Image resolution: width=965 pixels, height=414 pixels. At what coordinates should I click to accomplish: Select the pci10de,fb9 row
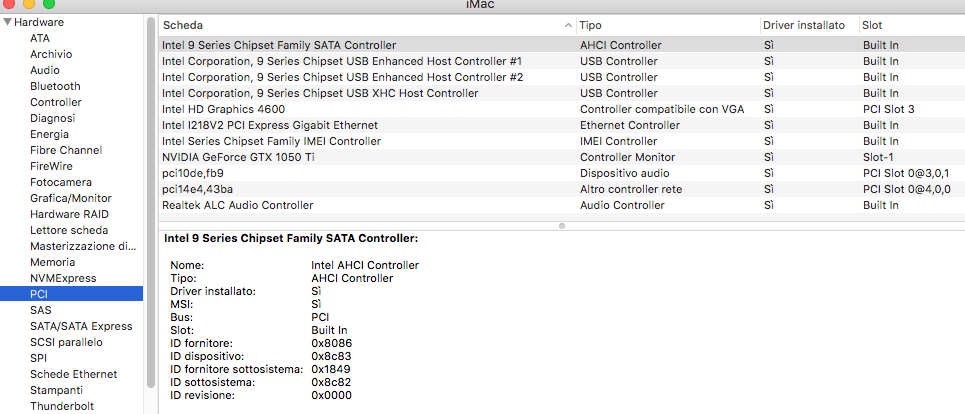[561, 173]
